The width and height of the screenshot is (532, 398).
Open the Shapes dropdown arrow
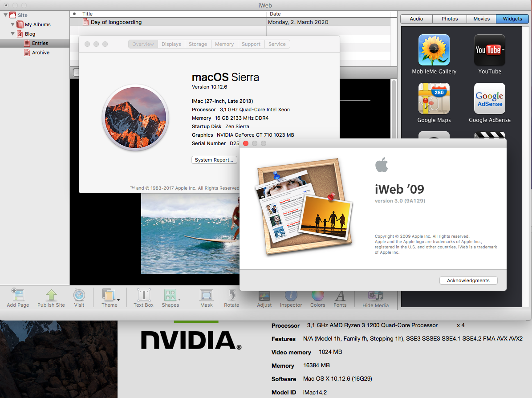[x=179, y=300]
